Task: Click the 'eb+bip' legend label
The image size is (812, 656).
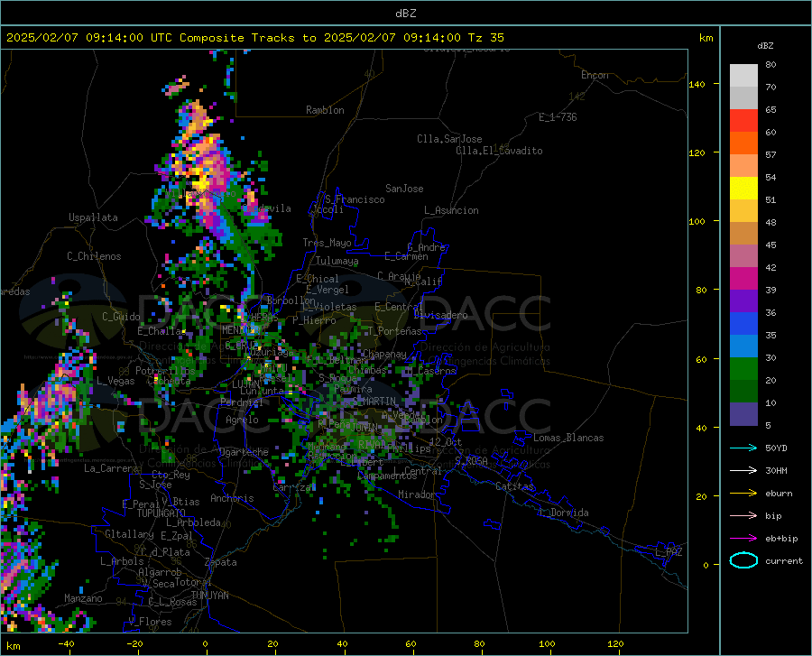Action: [781, 539]
